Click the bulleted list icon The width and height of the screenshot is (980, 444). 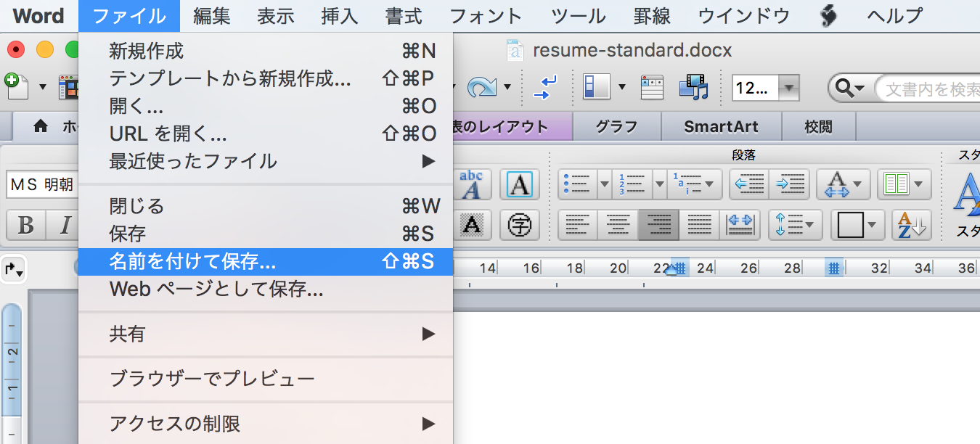(x=578, y=184)
